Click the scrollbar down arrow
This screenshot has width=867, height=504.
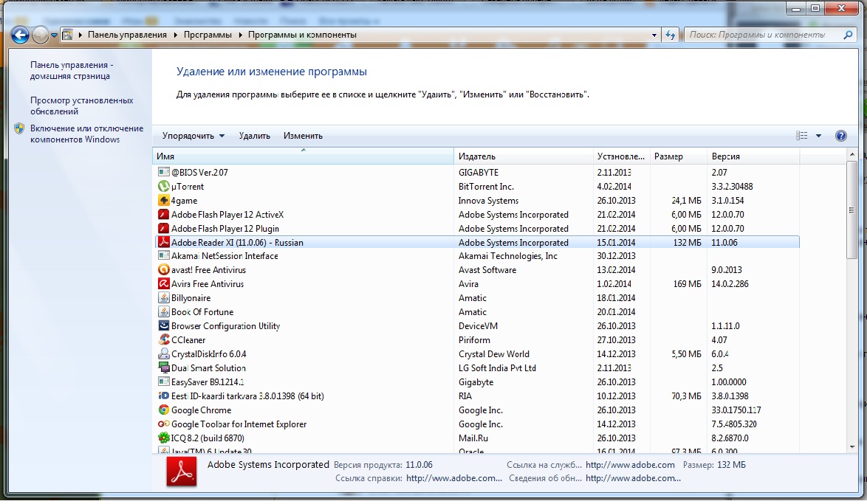click(851, 447)
